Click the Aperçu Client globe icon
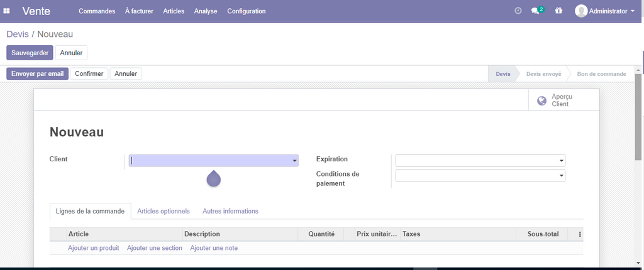Viewport: 644px width, 270px height. (x=541, y=100)
